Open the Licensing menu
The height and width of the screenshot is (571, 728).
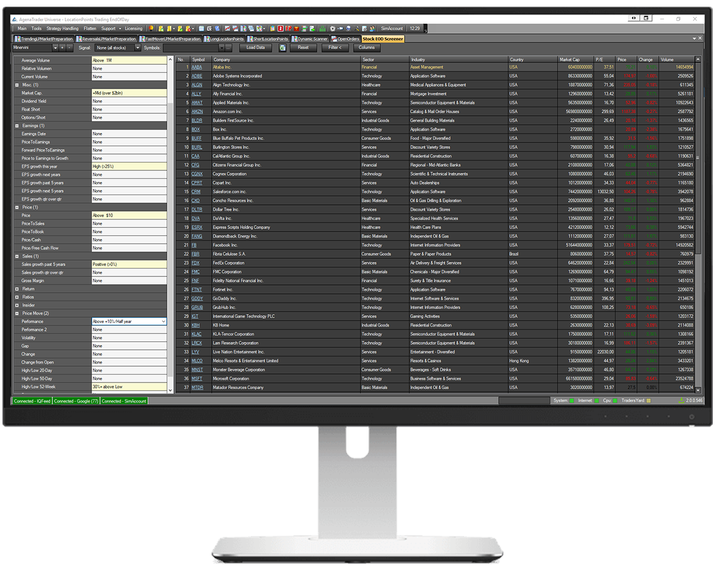(133, 28)
